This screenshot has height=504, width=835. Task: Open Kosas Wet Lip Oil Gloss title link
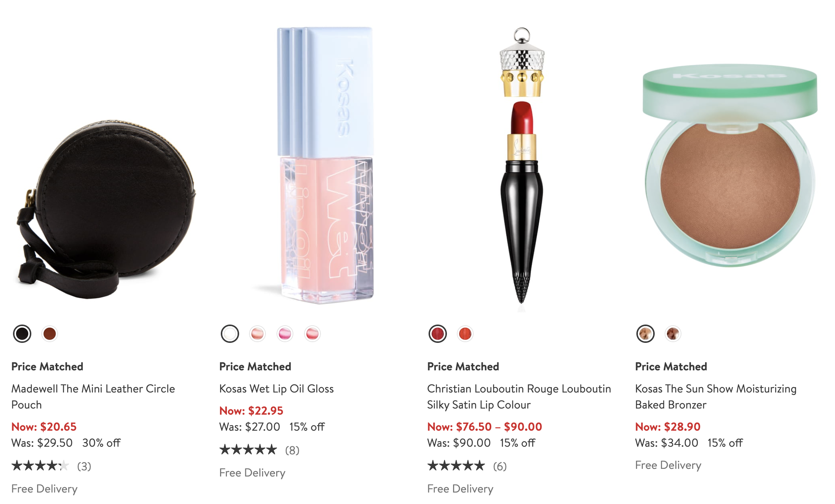277,389
